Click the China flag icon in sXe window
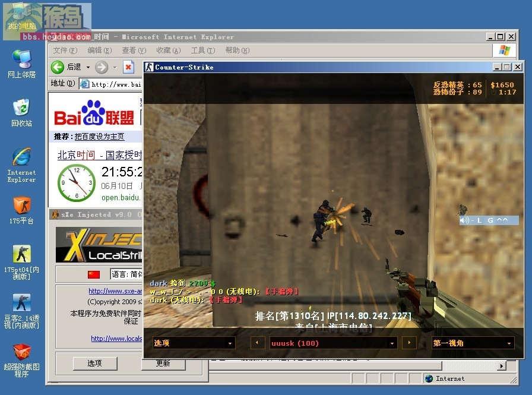 pyautogui.click(x=94, y=274)
